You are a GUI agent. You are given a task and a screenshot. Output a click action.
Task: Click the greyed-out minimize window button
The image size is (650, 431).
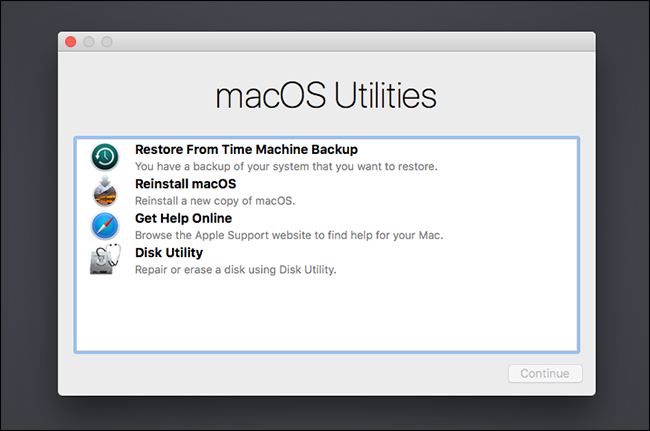tap(89, 42)
